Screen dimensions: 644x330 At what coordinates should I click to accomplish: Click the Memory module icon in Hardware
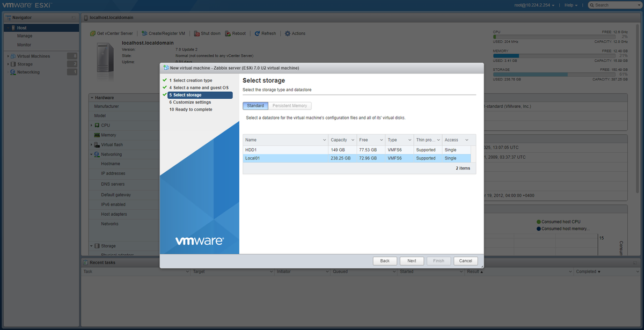tap(97, 135)
